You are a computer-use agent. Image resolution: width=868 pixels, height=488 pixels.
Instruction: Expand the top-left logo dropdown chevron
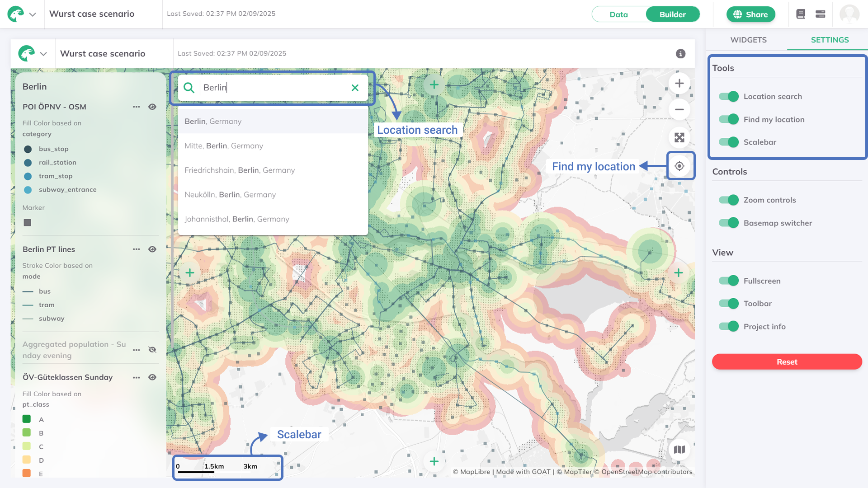[x=33, y=14]
